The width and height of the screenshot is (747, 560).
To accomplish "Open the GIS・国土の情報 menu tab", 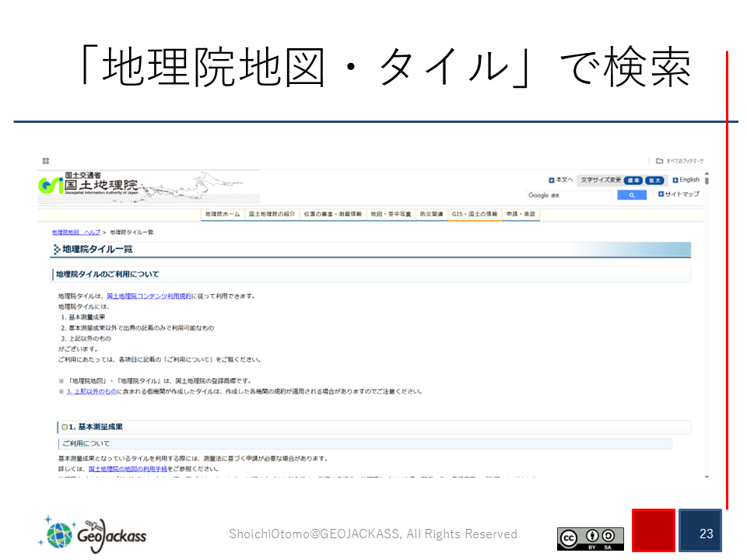I will coord(474,214).
